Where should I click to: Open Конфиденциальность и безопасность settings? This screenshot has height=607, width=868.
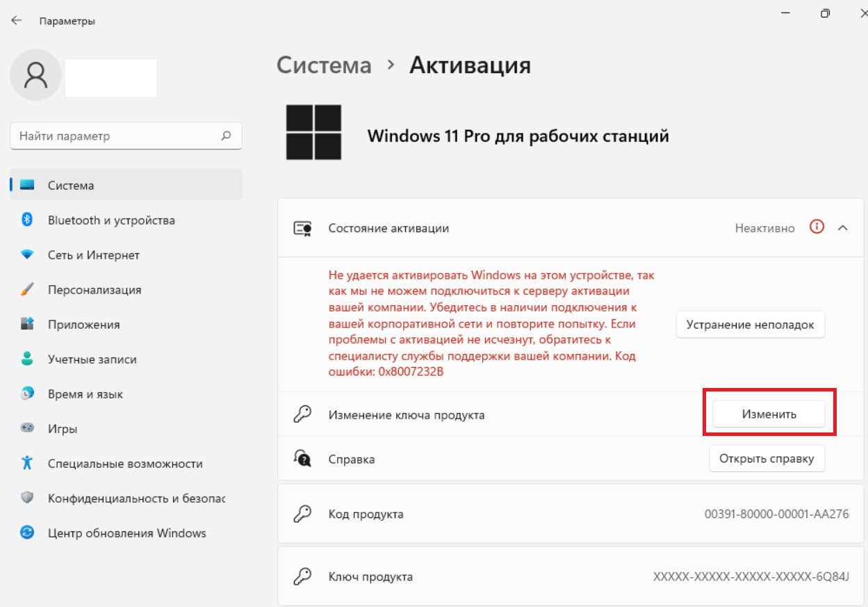[126, 499]
